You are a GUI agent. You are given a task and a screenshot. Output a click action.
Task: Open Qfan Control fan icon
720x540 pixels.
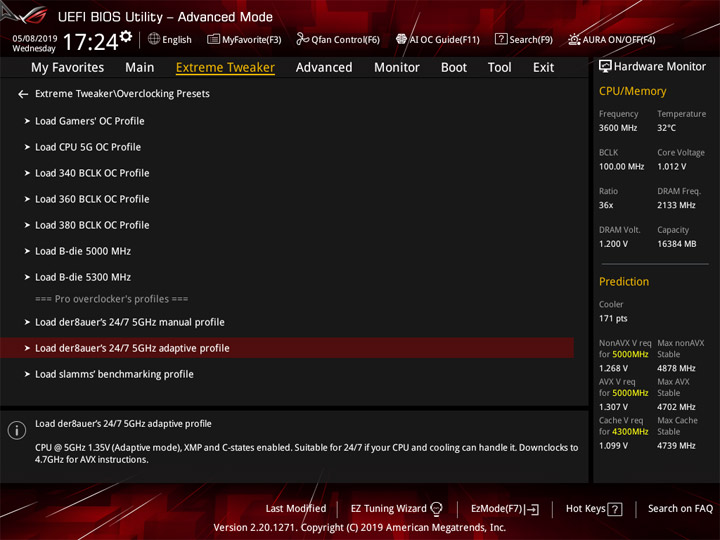302,39
